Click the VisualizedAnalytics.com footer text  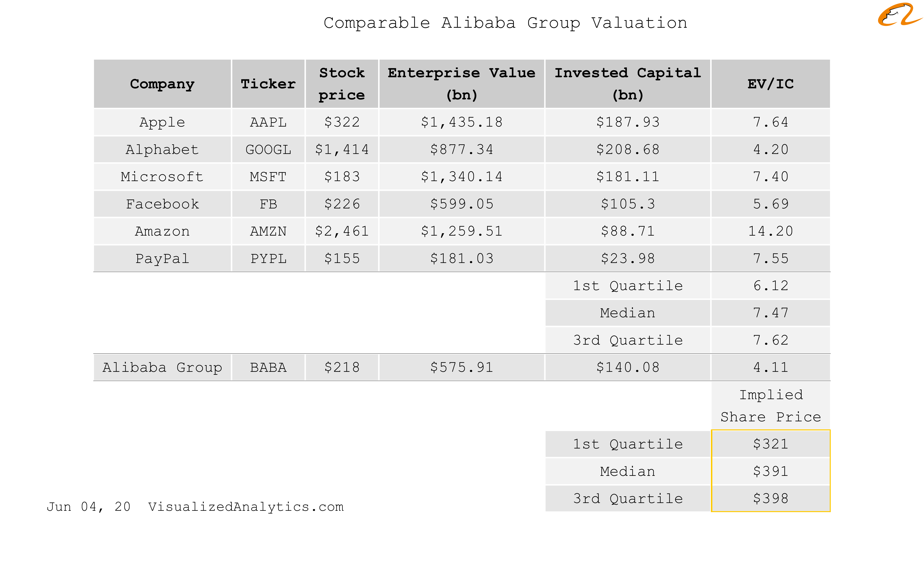(246, 507)
